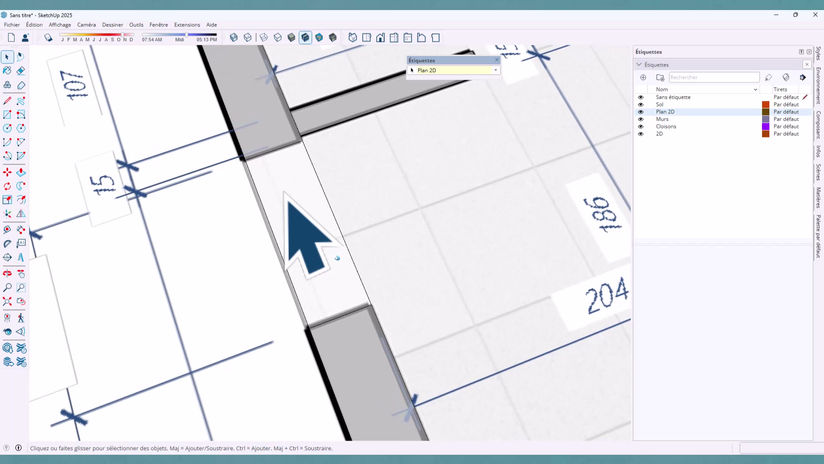Open the Plan 2D label dropdown
The width and height of the screenshot is (824, 464).
495,70
